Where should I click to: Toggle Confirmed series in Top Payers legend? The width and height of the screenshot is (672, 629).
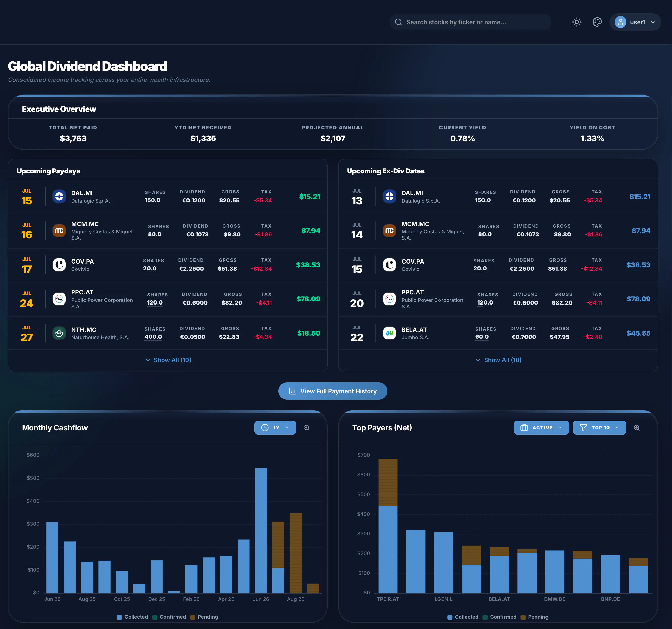tap(499, 617)
